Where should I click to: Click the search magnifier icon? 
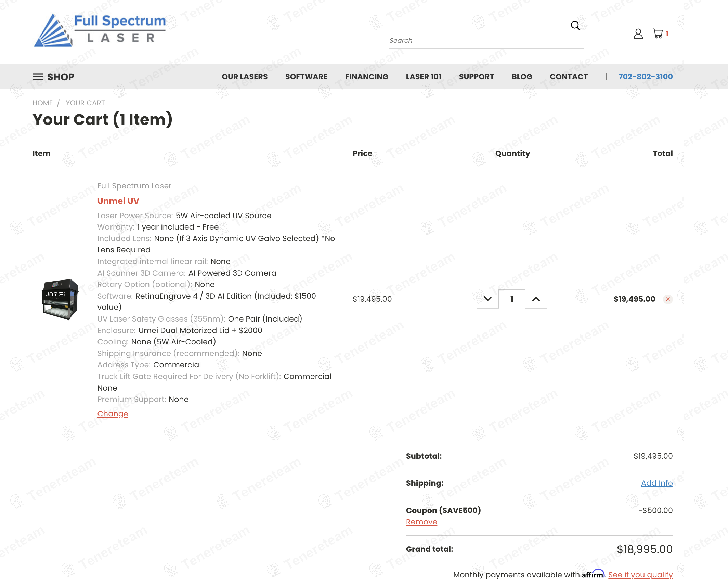(575, 26)
